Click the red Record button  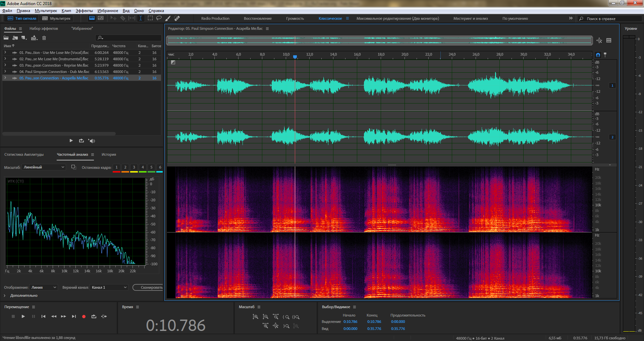[84, 316]
